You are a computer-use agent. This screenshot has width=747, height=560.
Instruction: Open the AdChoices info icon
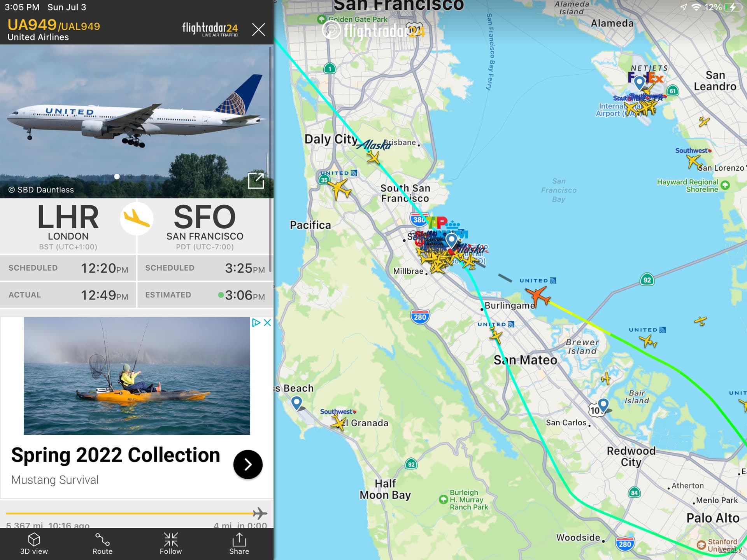[256, 322]
